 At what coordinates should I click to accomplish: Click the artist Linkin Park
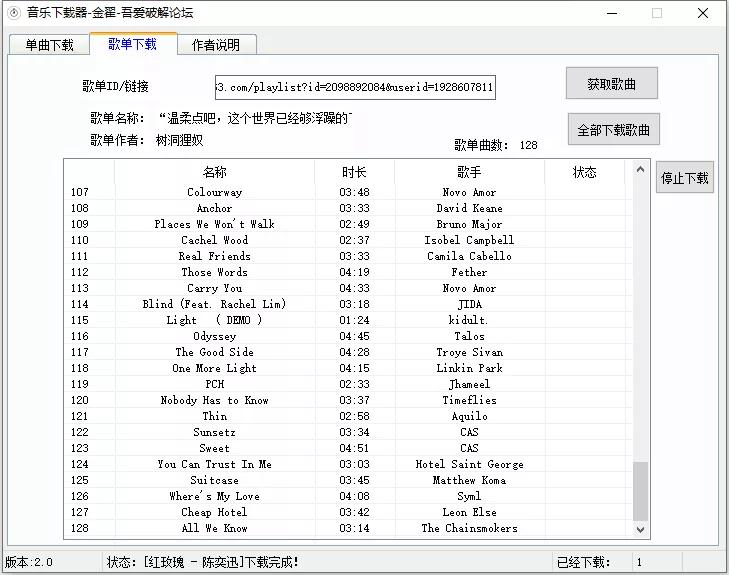[469, 368]
